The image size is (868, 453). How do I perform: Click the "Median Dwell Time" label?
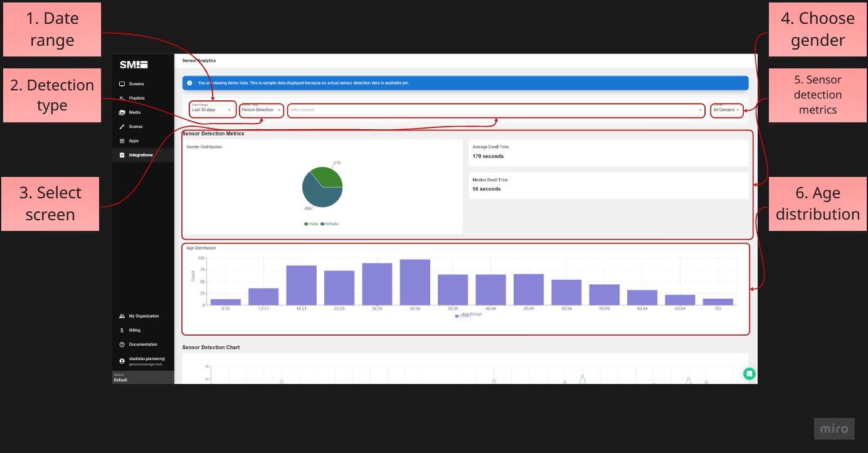tap(490, 179)
